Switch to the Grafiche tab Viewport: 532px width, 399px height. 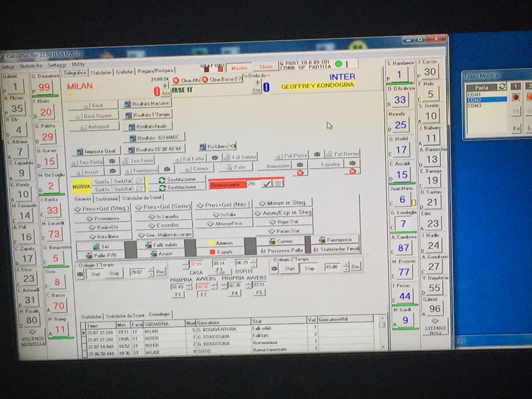coord(124,72)
